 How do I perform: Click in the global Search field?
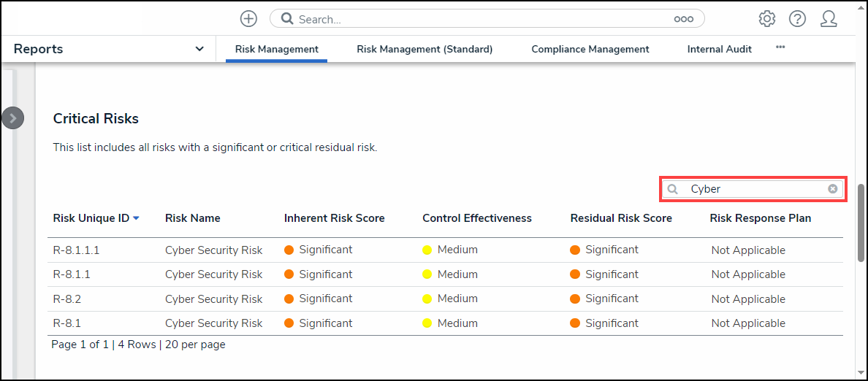482,20
